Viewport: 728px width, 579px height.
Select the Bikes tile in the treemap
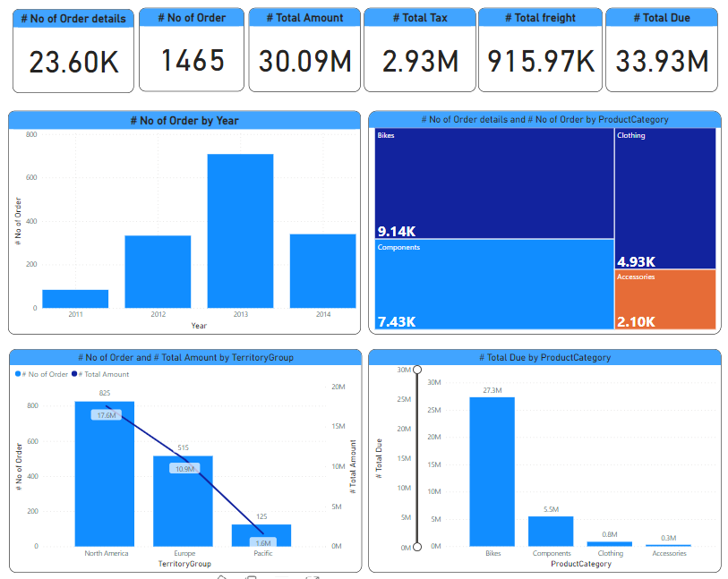tap(493, 183)
